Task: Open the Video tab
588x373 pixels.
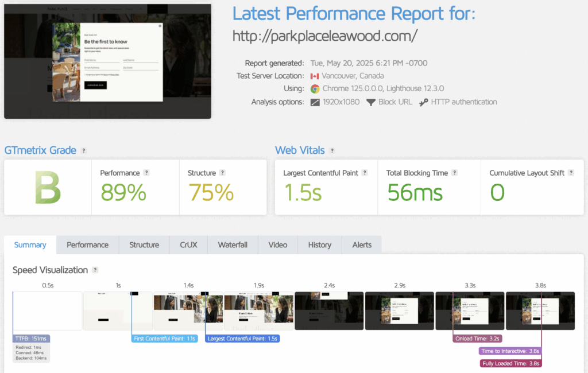Action: (x=278, y=245)
